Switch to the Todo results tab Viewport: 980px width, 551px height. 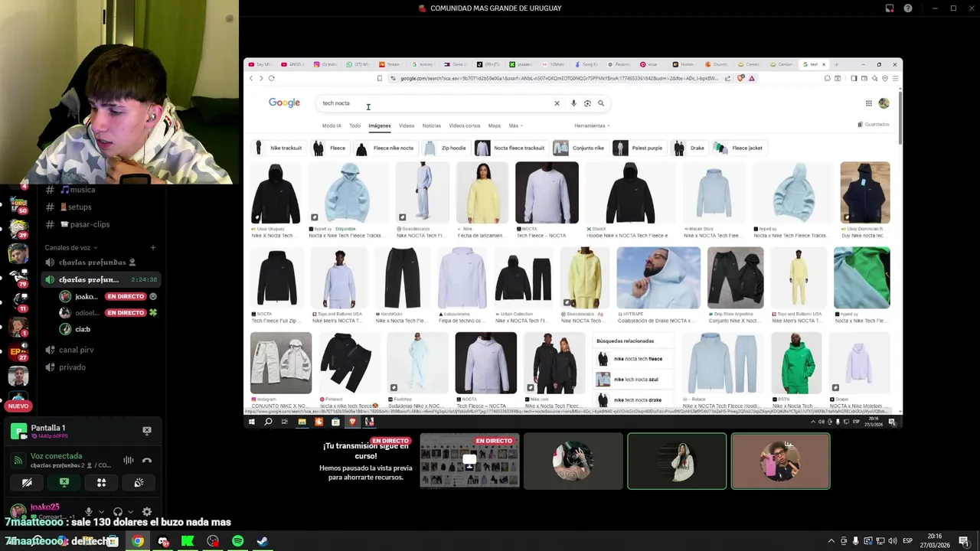pyautogui.click(x=354, y=126)
